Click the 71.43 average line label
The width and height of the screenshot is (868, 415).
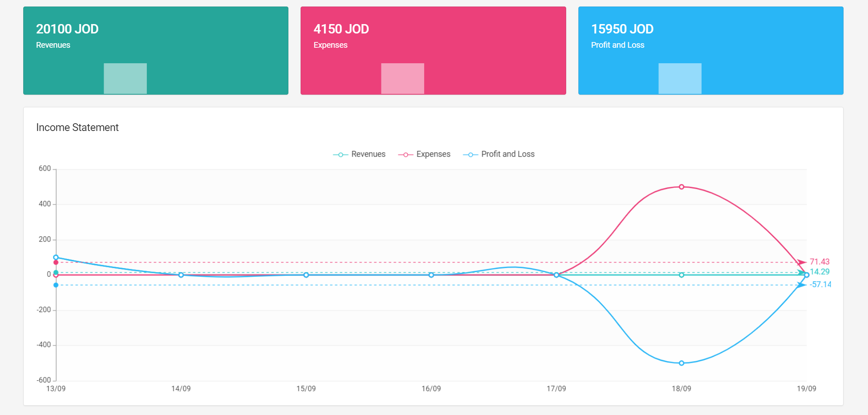[819, 262]
